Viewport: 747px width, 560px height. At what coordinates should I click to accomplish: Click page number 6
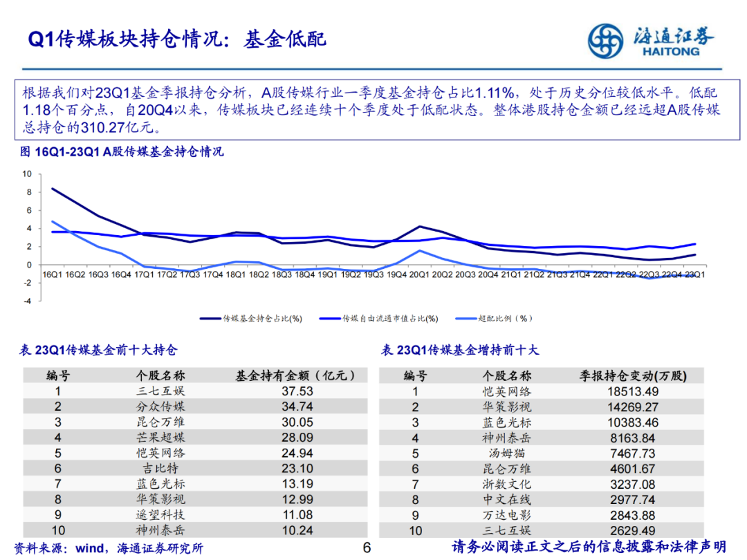[367, 548]
